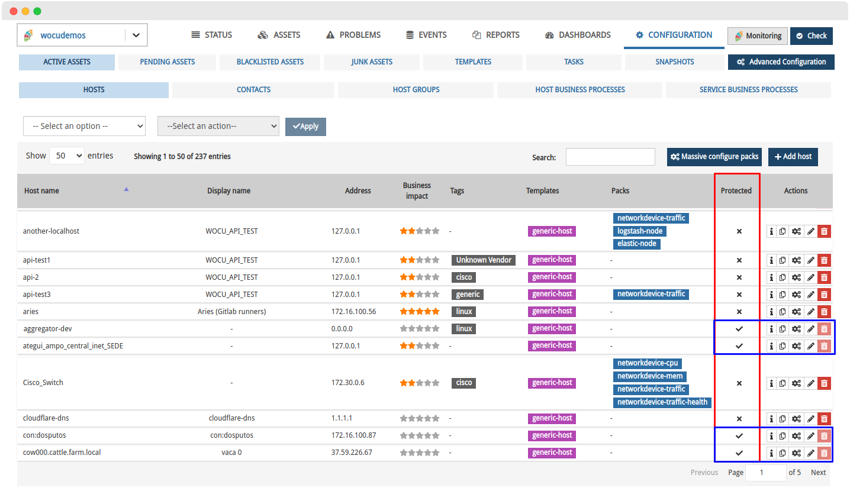Edit the aries host

[x=811, y=312]
